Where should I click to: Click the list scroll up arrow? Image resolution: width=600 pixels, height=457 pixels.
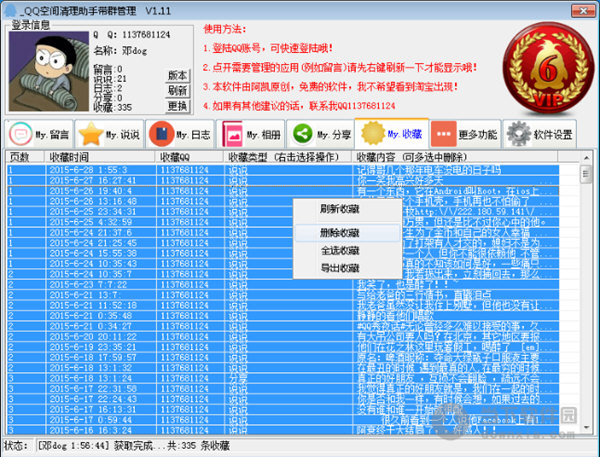pos(586,157)
